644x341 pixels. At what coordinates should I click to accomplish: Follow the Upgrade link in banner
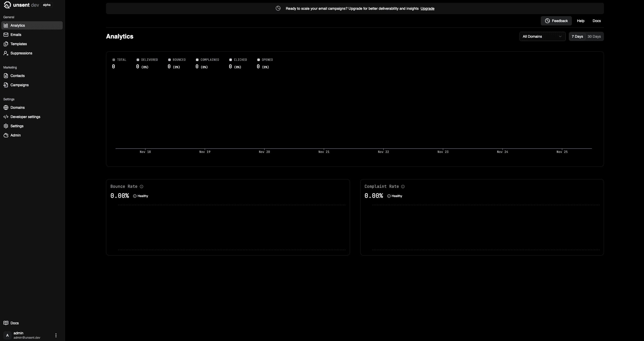[x=427, y=8]
